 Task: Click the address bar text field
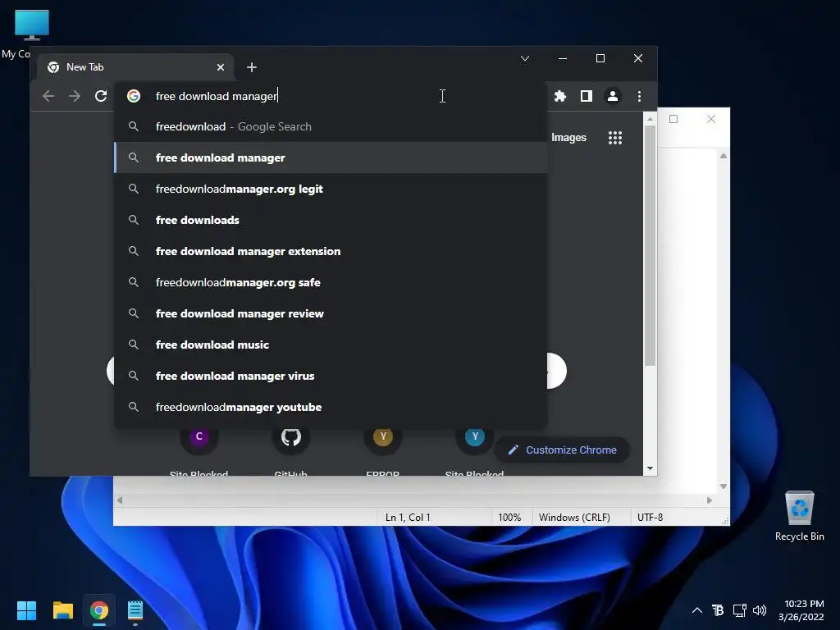click(x=331, y=96)
